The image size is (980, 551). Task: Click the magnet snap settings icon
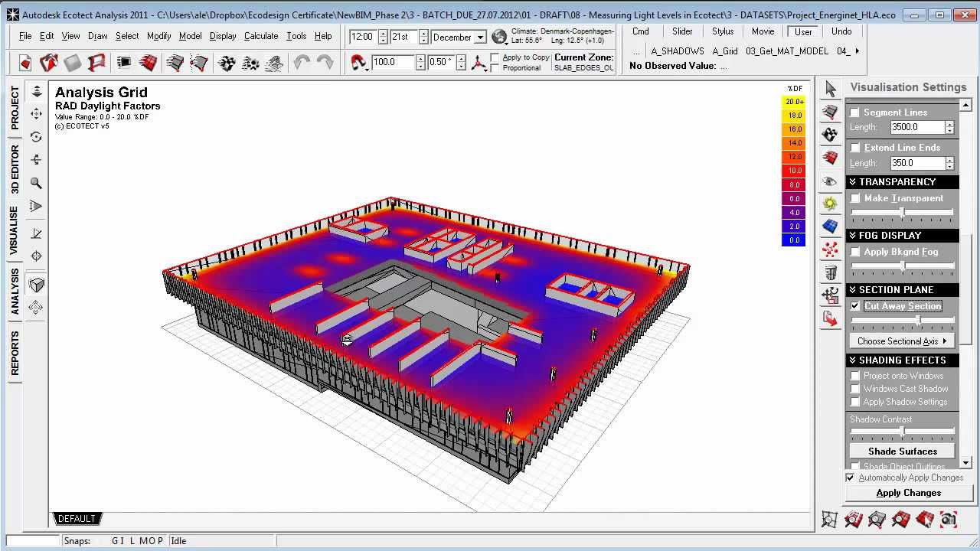pyautogui.click(x=359, y=63)
